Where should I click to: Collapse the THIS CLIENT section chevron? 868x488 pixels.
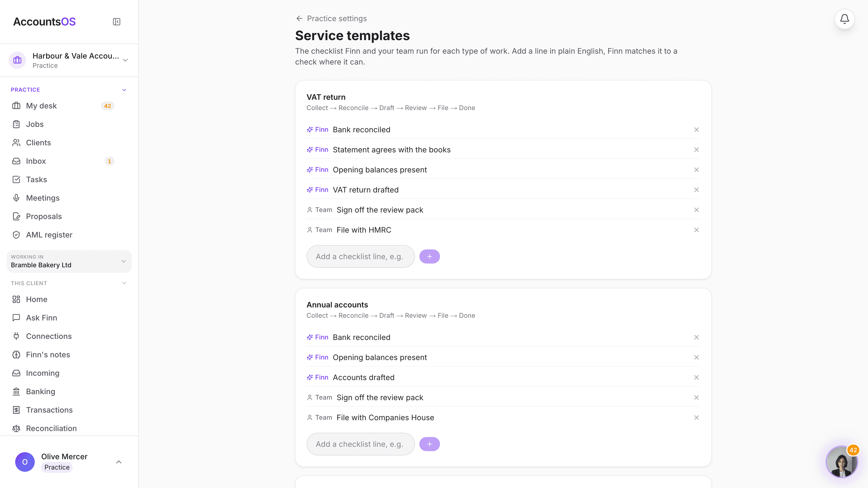[124, 283]
